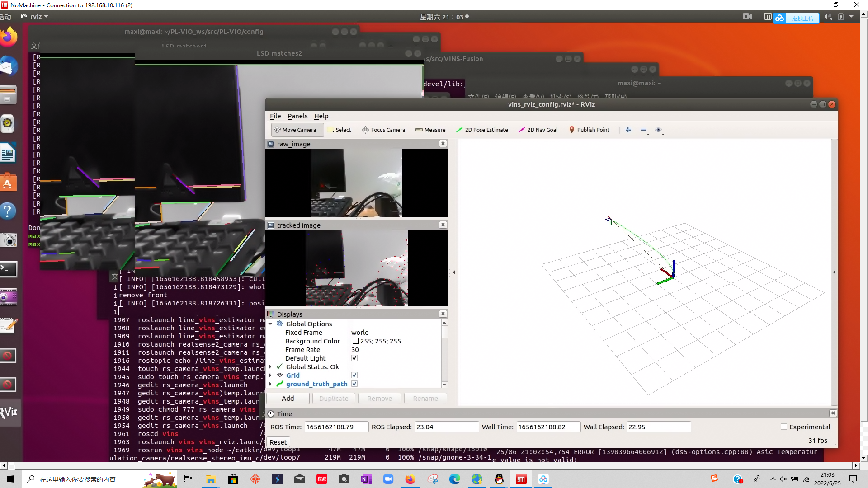This screenshot has height=488, width=868.
Task: Click the Background Color white swatch
Action: pyautogui.click(x=355, y=341)
